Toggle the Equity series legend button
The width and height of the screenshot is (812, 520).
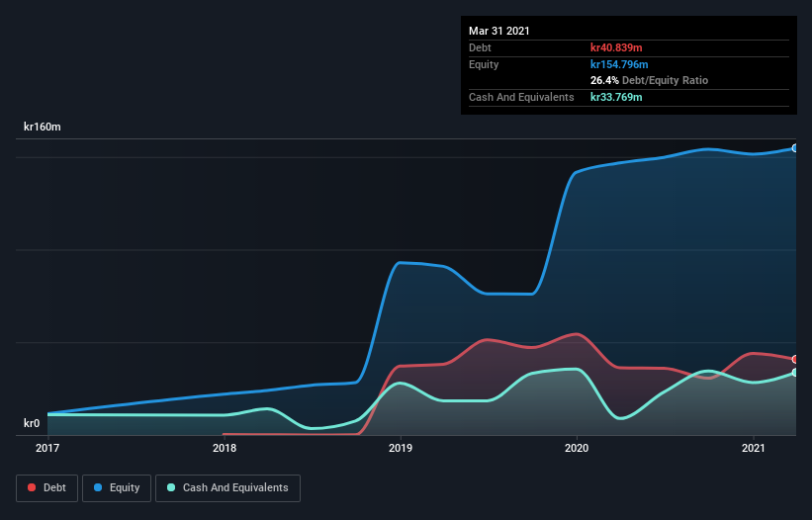click(x=117, y=488)
